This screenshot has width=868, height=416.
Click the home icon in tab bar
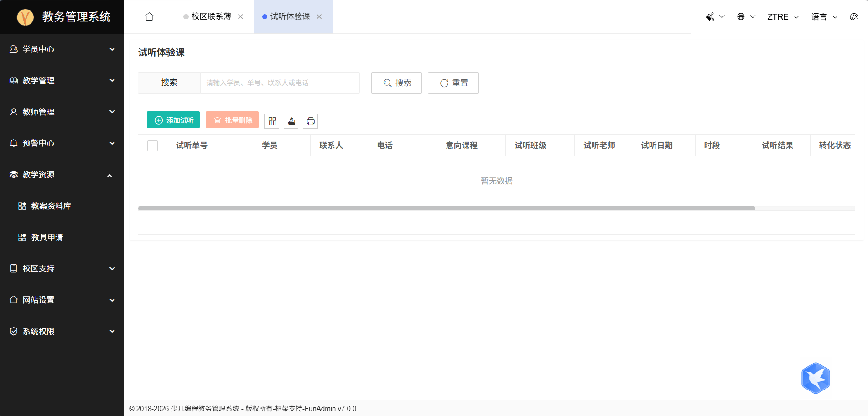coord(149,17)
